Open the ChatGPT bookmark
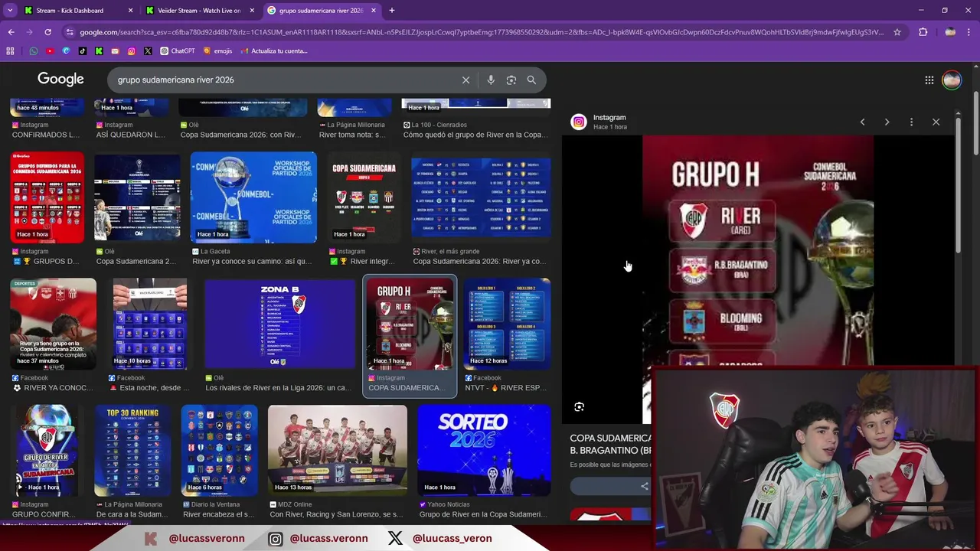 (x=178, y=51)
